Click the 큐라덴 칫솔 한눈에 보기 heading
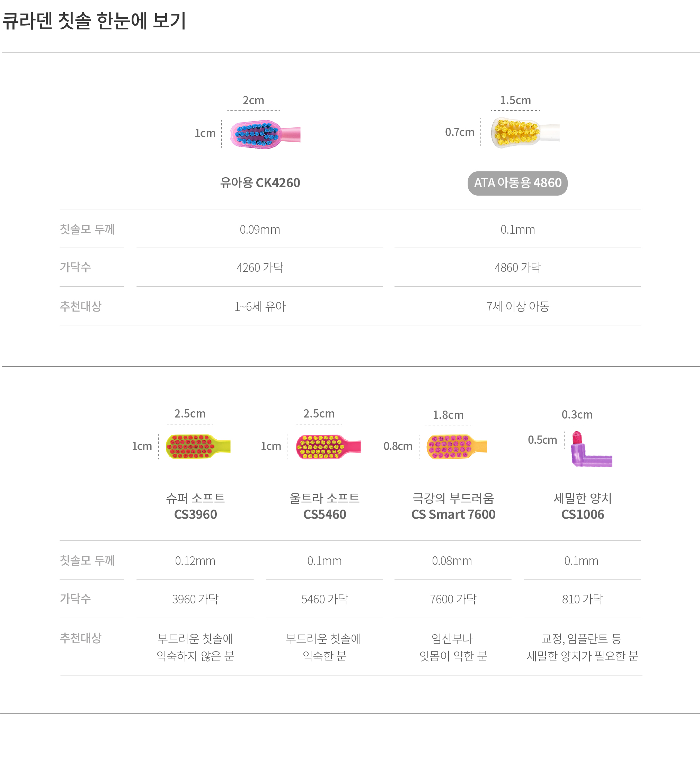 coord(94,20)
